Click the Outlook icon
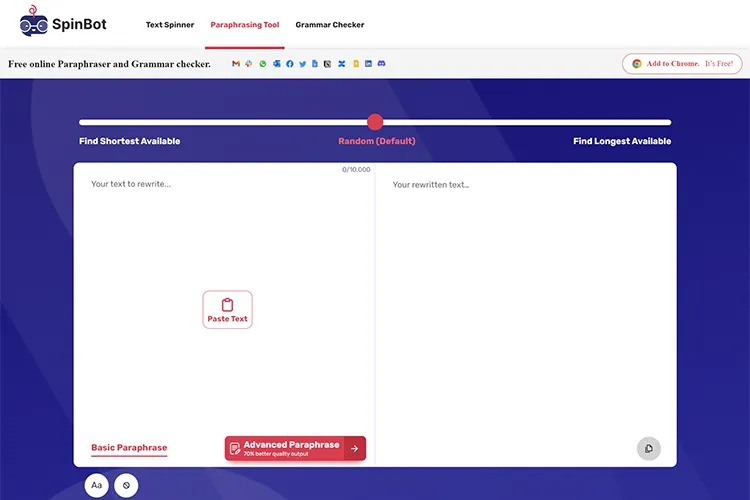750x500 pixels. pyautogui.click(x=276, y=64)
